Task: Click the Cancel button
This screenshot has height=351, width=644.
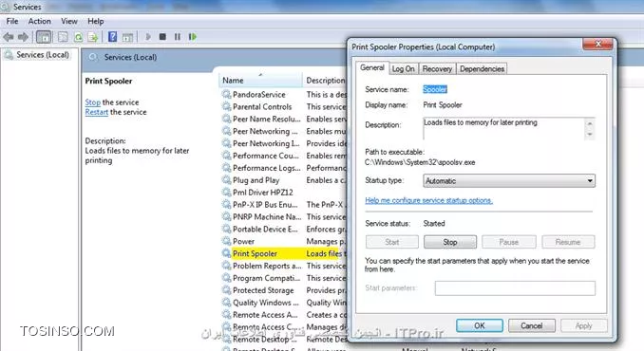Action: pos(532,325)
